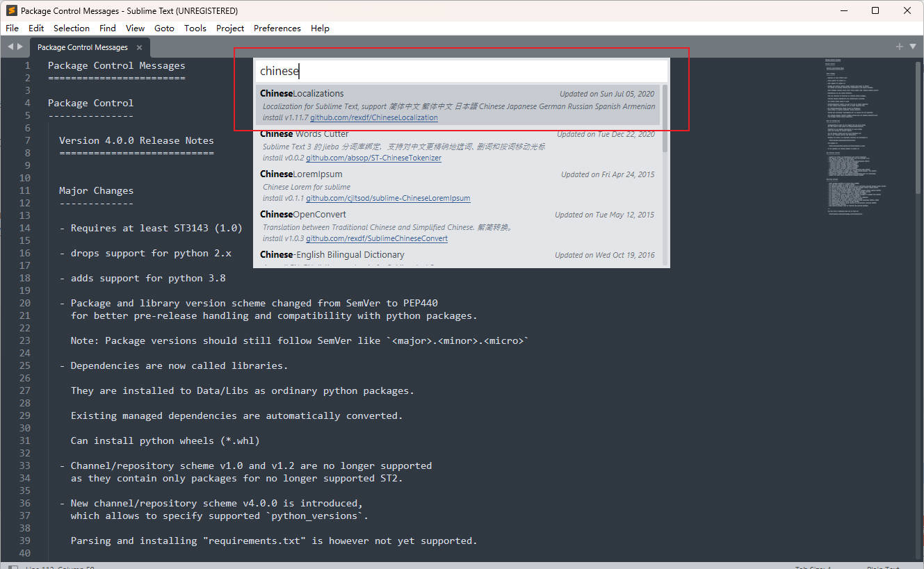
Task: Click the "Chinese Lorem for sublime" description
Action: 307,187
